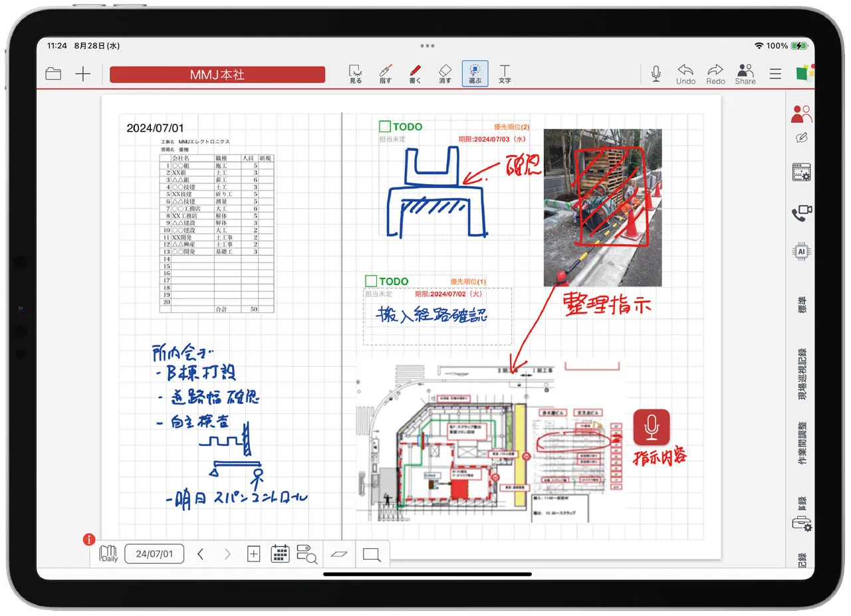Select the 指す pointer tool
Viewport: 851px width, 616px height.
386,74
